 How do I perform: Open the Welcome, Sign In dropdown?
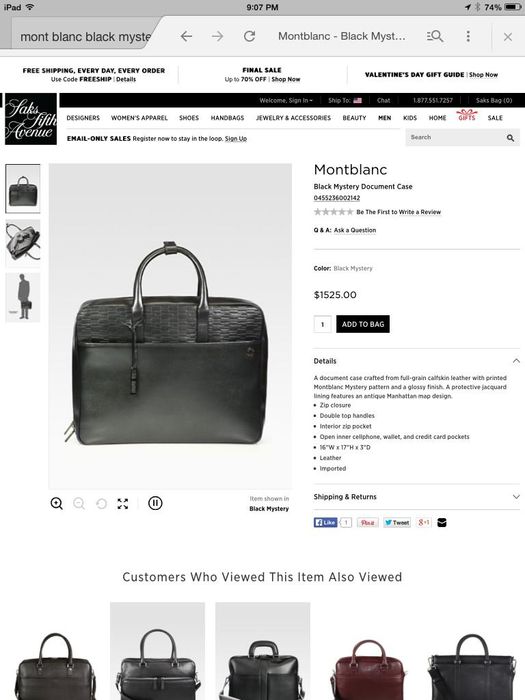[x=286, y=100]
